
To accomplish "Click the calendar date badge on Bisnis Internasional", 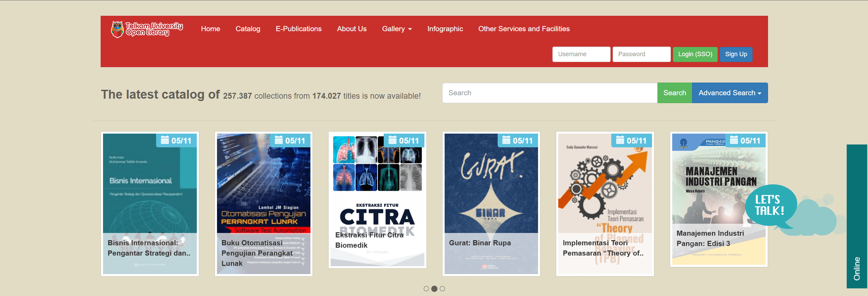I will pos(176,140).
